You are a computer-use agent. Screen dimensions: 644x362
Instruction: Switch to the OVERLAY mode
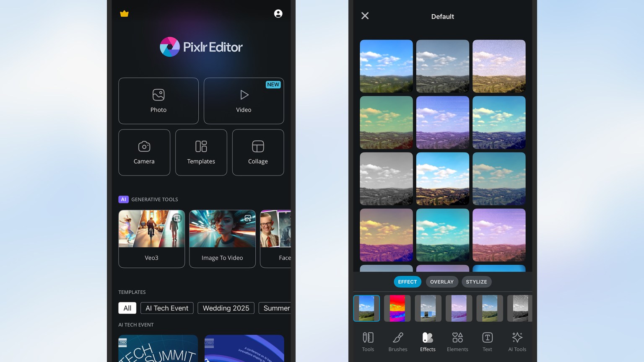coord(442,282)
